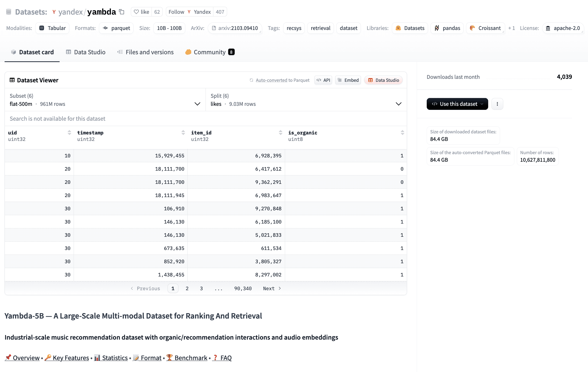Click the Embed button
Screen dimensions: 588x372
click(x=348, y=80)
